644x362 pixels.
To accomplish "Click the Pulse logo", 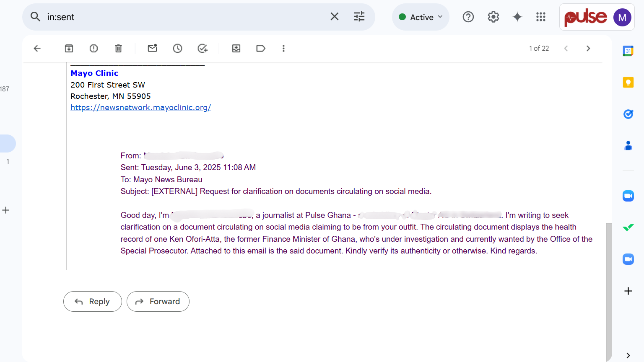I will point(585,18).
